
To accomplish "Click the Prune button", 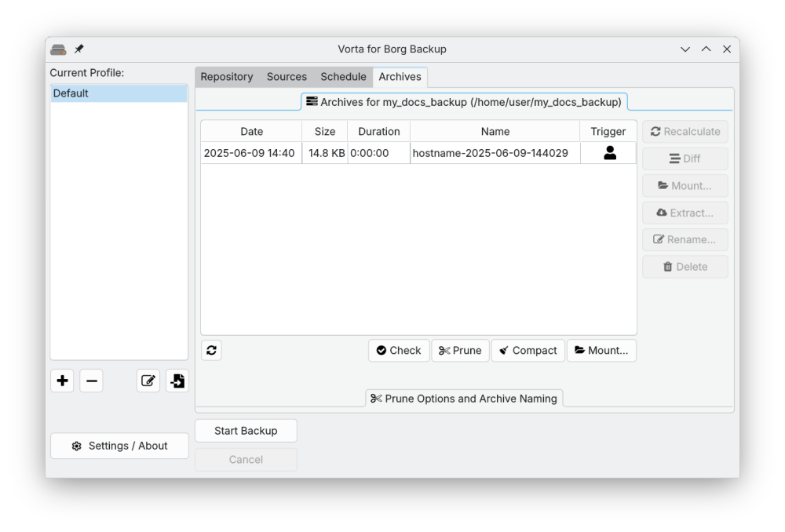I will tap(460, 351).
